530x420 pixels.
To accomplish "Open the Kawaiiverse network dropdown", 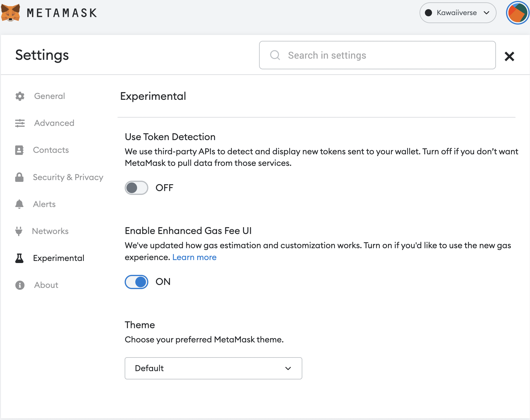I will [458, 13].
